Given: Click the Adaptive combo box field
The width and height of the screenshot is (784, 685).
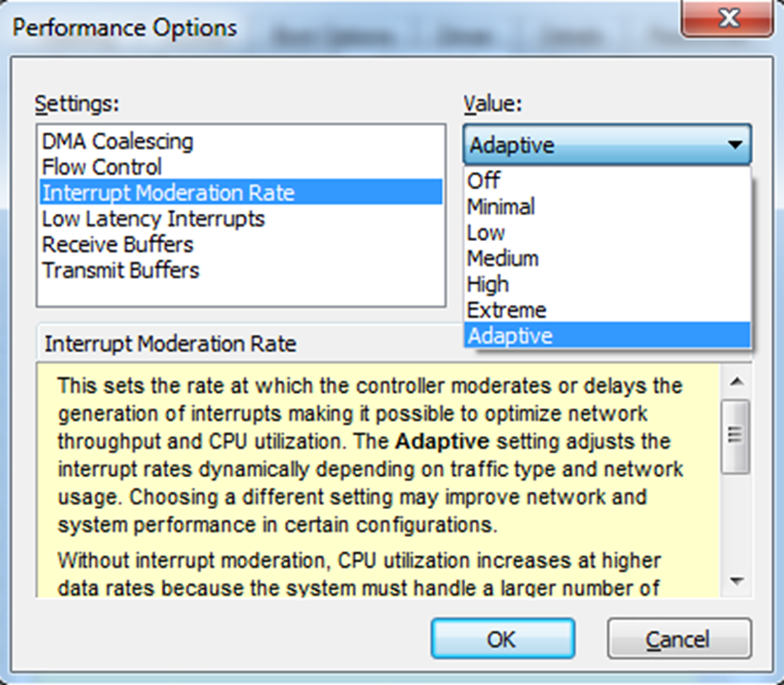Looking at the screenshot, I should pyautogui.click(x=607, y=144).
